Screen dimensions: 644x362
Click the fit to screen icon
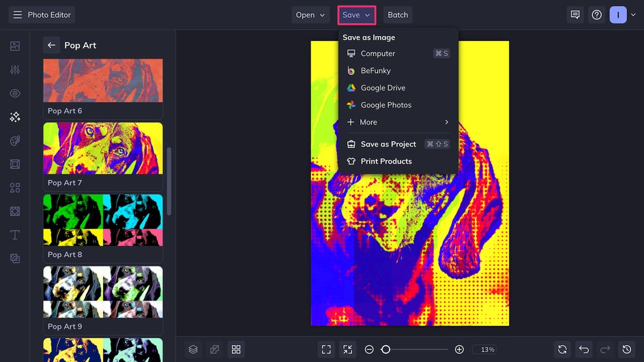click(326, 349)
